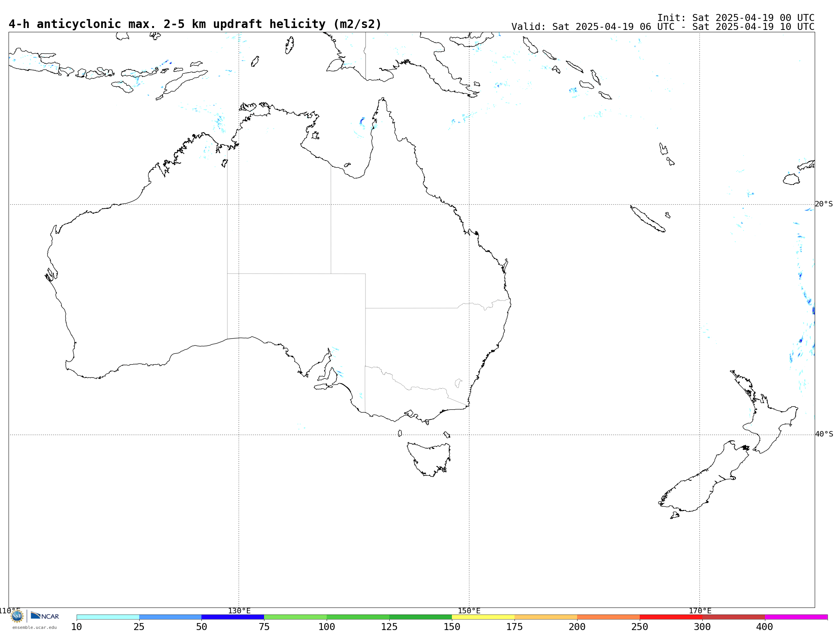Viewport: 840px width, 632px height.
Task: Click the dark blue 50-75 colorbar segment
Action: (x=233, y=617)
